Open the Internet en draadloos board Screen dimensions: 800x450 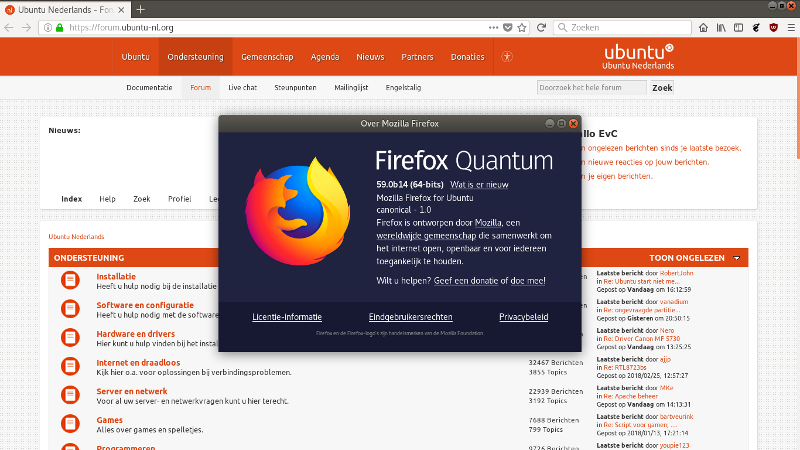coord(138,363)
